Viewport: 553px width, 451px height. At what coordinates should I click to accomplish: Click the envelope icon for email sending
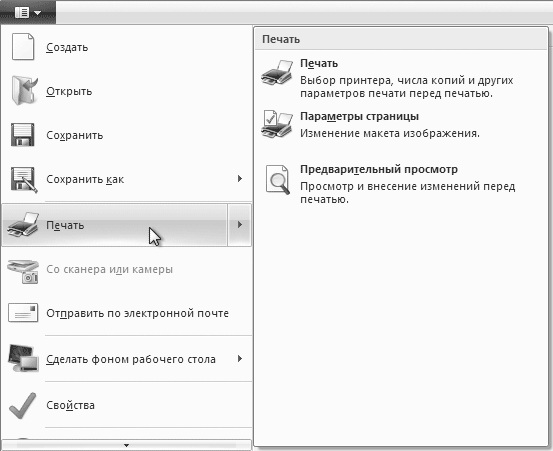point(23,313)
